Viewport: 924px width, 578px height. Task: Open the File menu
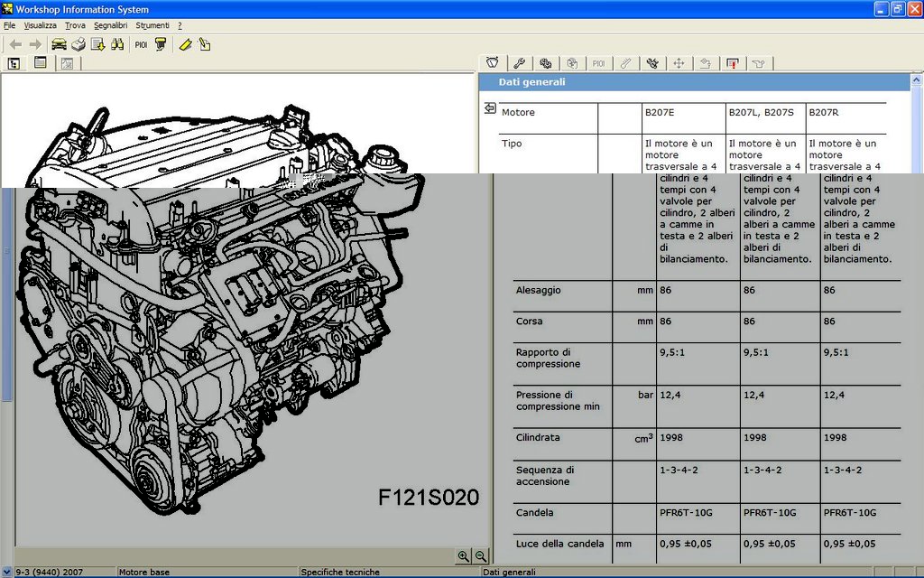click(9, 25)
